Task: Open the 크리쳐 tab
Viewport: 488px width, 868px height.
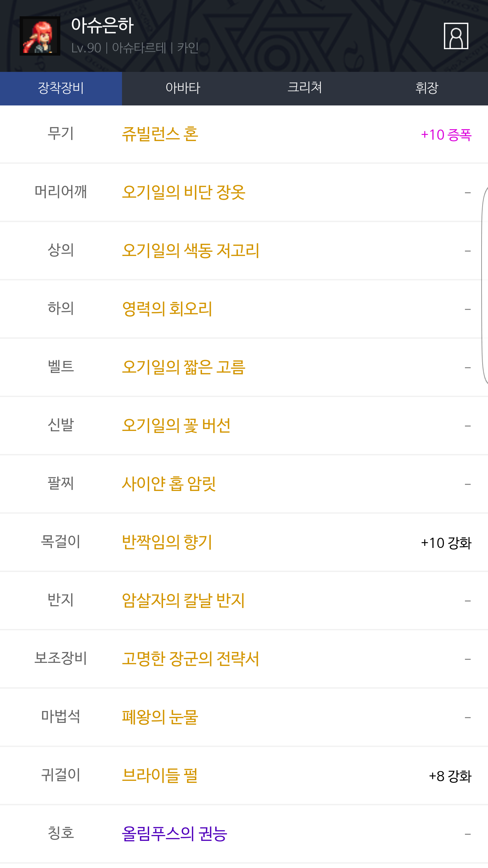Action: coord(305,88)
